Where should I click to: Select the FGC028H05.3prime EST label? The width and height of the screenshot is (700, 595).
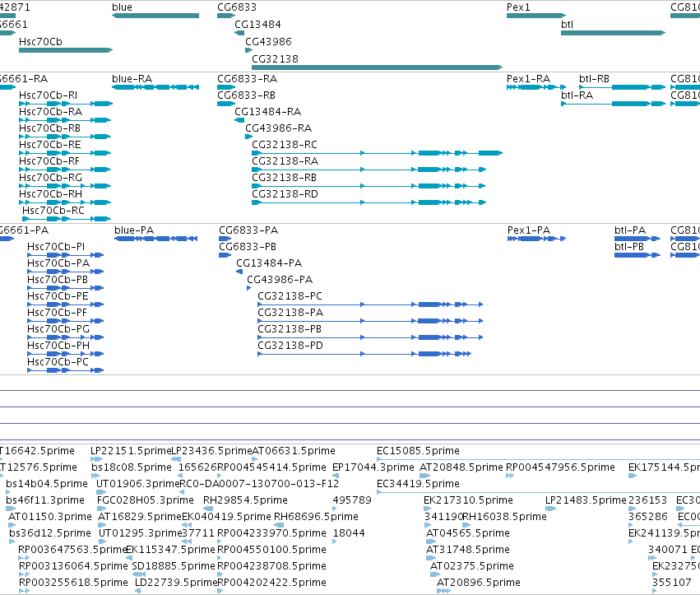(145, 500)
